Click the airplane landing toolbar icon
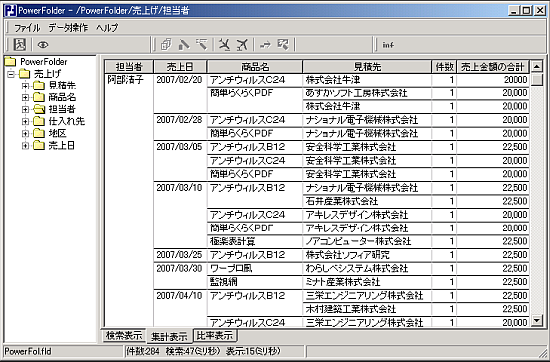The height and width of the screenshot is (362, 550). click(224, 45)
